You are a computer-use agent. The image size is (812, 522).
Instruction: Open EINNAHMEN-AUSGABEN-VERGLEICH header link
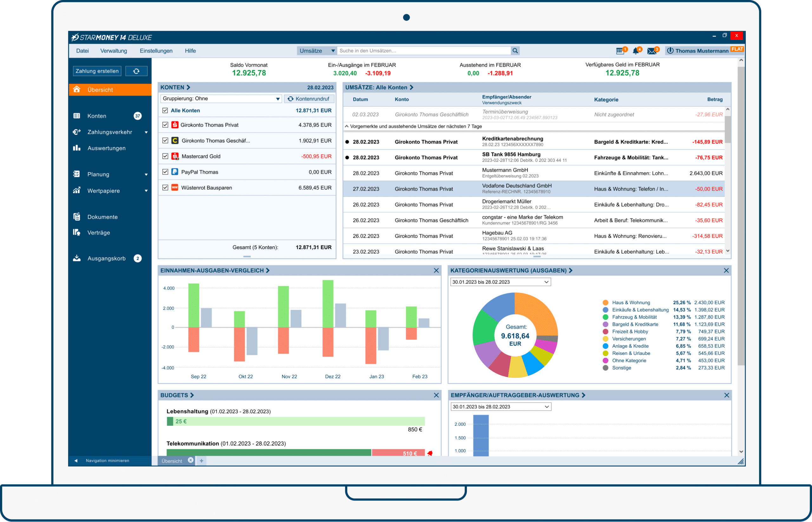point(215,270)
